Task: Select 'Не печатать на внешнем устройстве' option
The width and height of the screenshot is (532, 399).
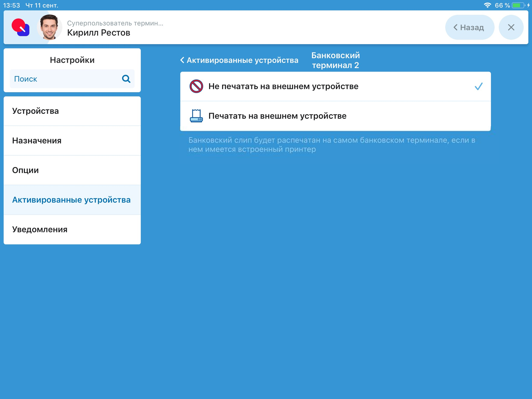Action: [283, 86]
